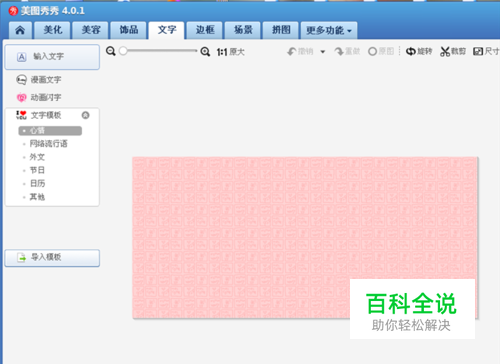The width and height of the screenshot is (500, 364).
Task: Select the 心情 template category
Action: [x=50, y=131]
